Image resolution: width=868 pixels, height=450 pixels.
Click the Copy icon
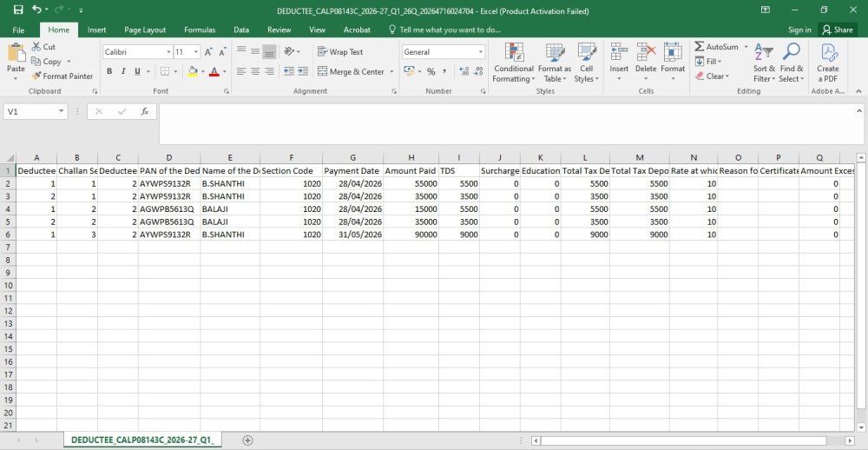pyautogui.click(x=36, y=61)
